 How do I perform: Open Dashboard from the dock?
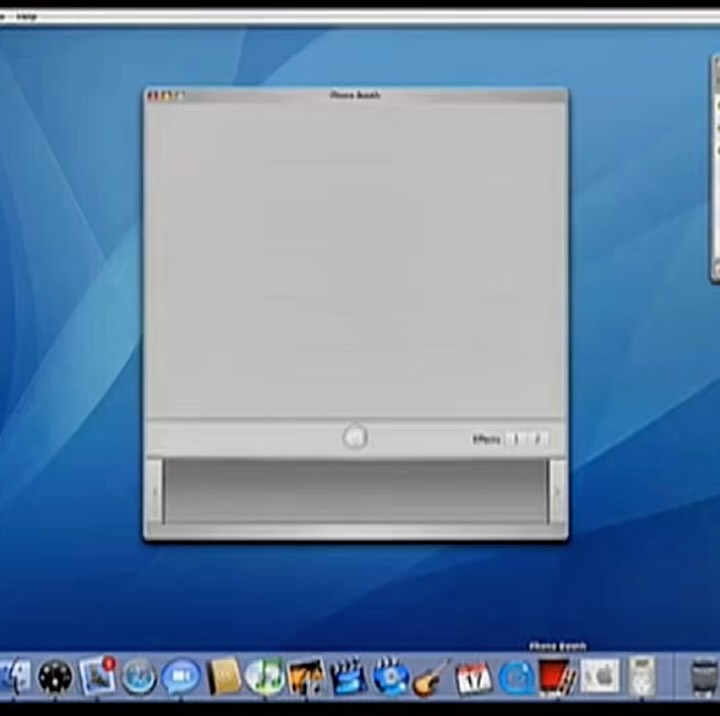(x=56, y=678)
